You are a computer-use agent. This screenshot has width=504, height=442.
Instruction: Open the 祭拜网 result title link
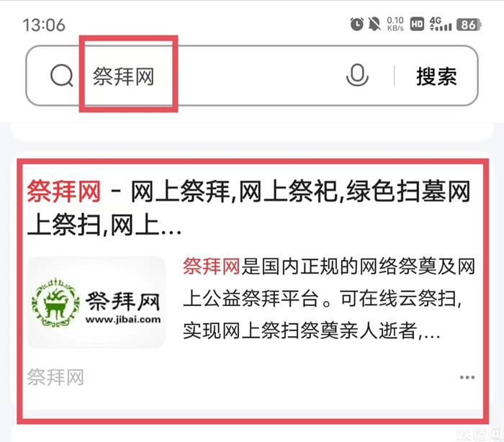(x=249, y=207)
